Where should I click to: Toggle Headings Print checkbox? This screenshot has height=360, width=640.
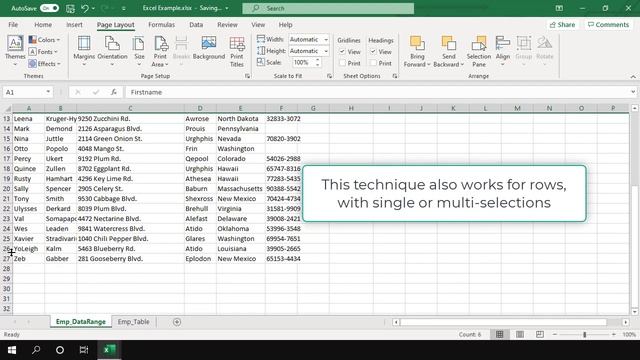[x=373, y=63]
